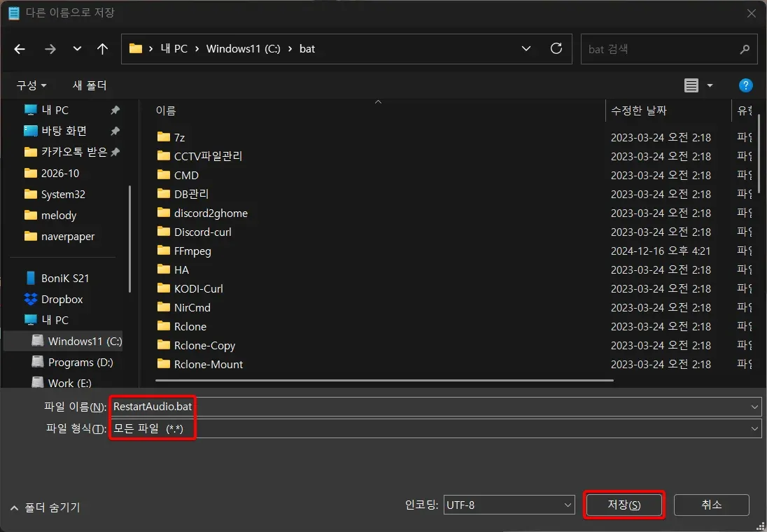767x532 pixels.
Task: Expand the address bar history dropdown
Action: (x=526, y=48)
